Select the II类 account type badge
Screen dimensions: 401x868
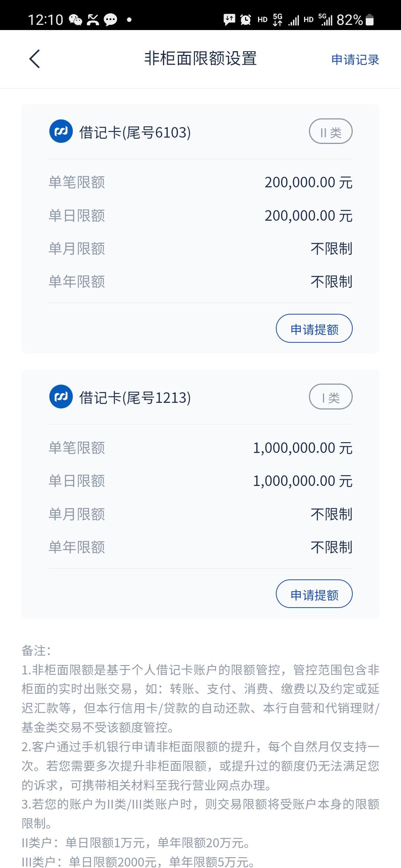(330, 131)
